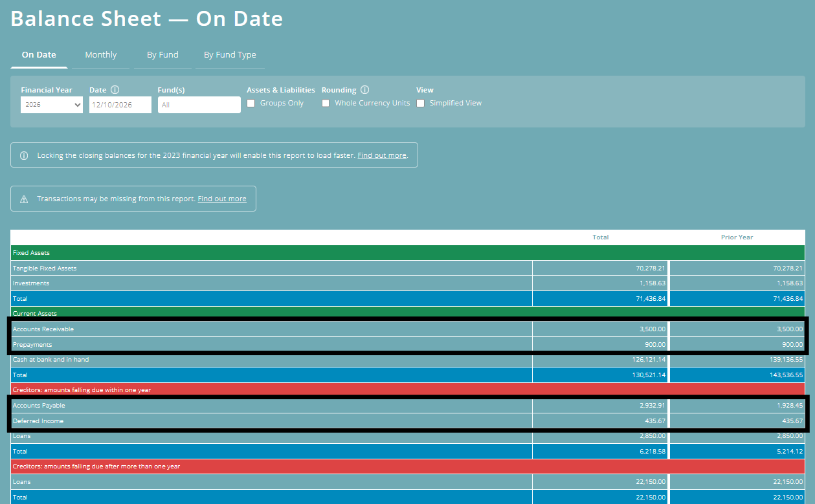Screen dimensions: 815x504
Task: Select the Deferred Income row label
Action: point(38,421)
